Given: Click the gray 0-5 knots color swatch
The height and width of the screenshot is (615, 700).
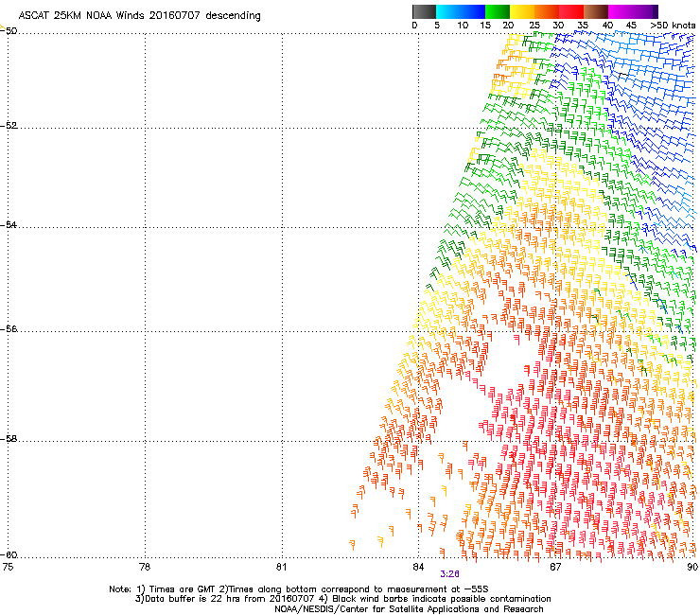Looking at the screenshot, I should tap(424, 11).
